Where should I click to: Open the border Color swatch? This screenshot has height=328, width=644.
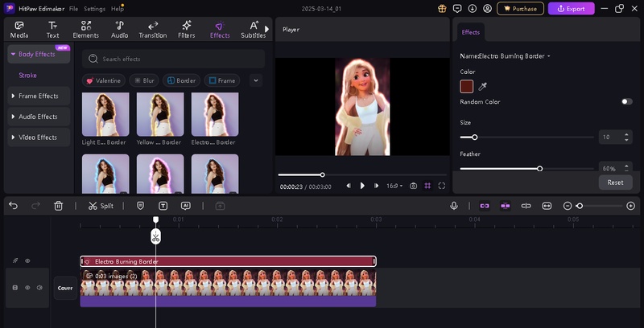point(467,86)
